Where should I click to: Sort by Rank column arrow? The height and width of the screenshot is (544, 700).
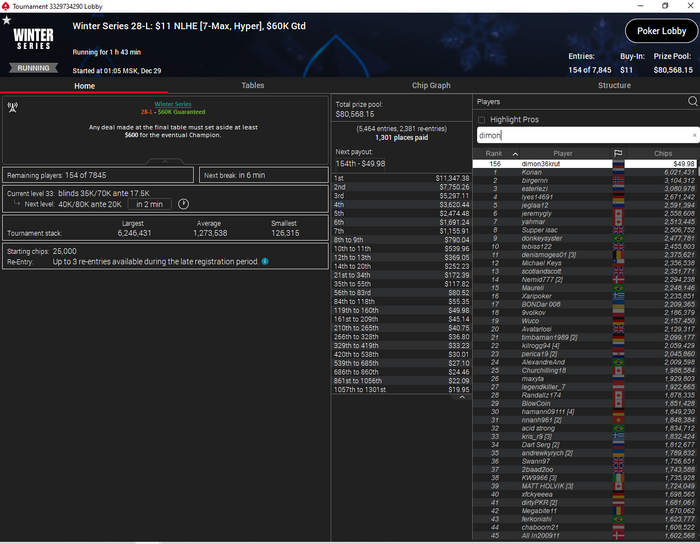click(x=515, y=154)
